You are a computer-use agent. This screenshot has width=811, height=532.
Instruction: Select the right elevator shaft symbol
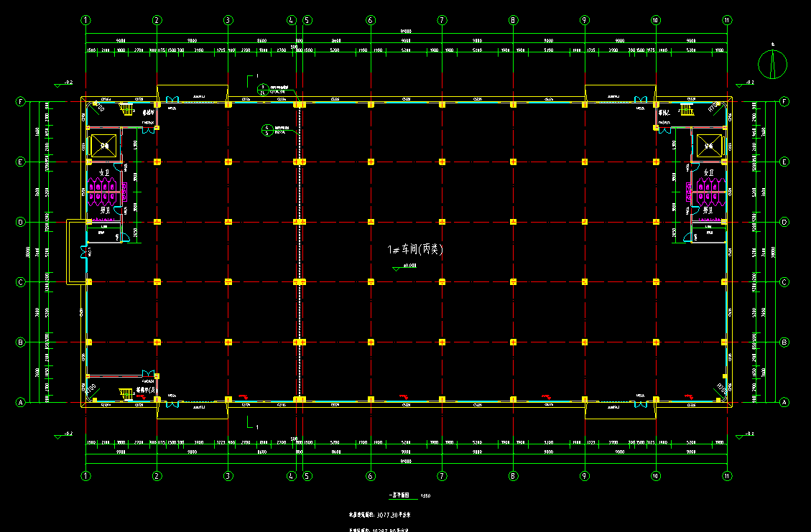709,145
